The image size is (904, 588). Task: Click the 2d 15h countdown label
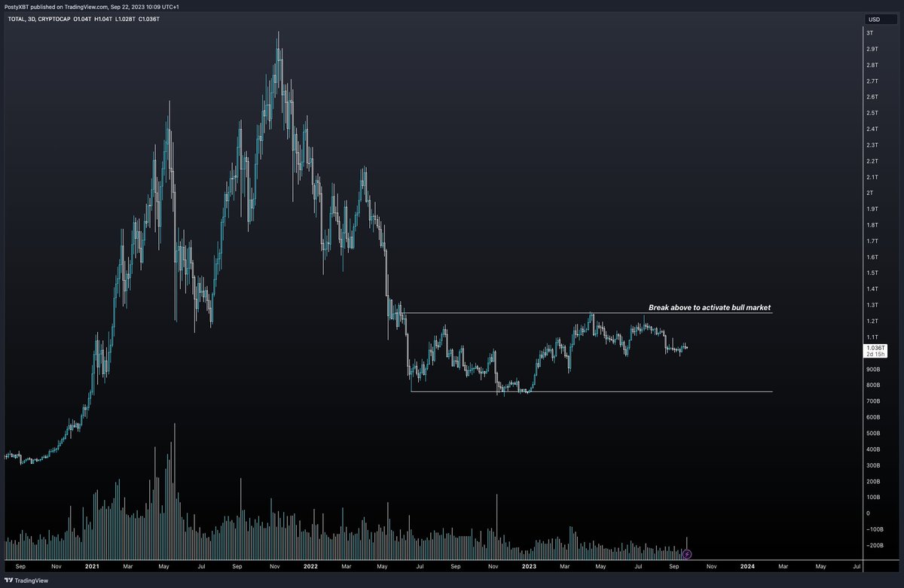875,355
